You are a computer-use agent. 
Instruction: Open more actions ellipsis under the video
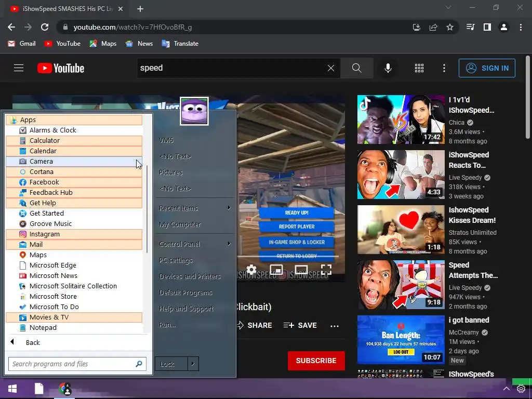point(335,326)
